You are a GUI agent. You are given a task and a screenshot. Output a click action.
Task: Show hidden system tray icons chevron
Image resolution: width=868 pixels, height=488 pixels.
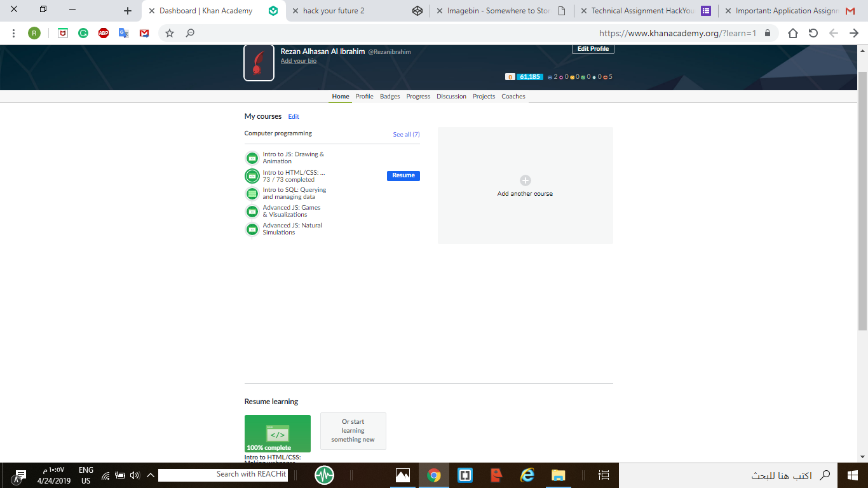151,475
